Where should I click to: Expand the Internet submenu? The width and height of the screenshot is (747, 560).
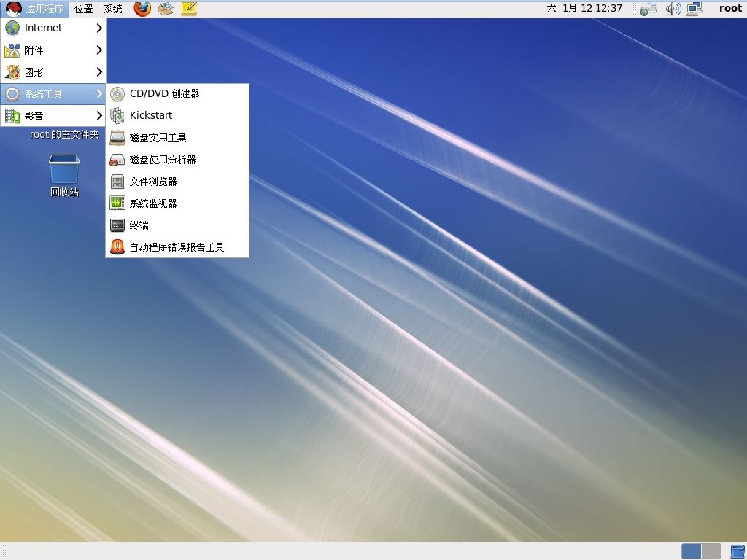click(x=53, y=28)
